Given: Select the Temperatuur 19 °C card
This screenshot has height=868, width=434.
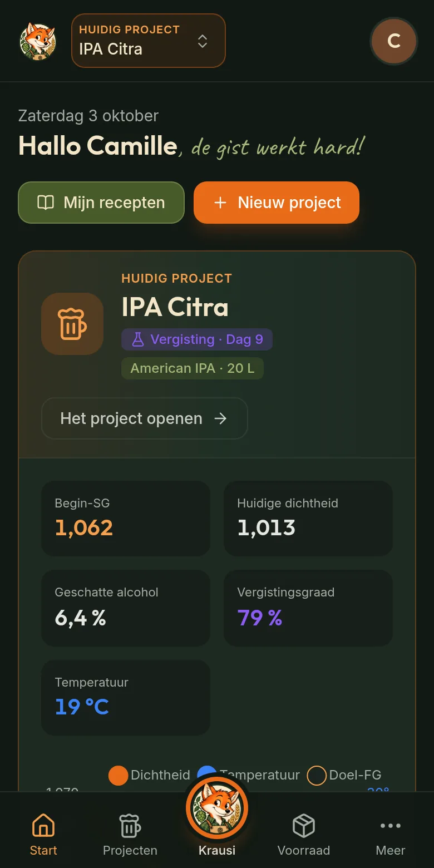Looking at the screenshot, I should pyautogui.click(x=126, y=698).
